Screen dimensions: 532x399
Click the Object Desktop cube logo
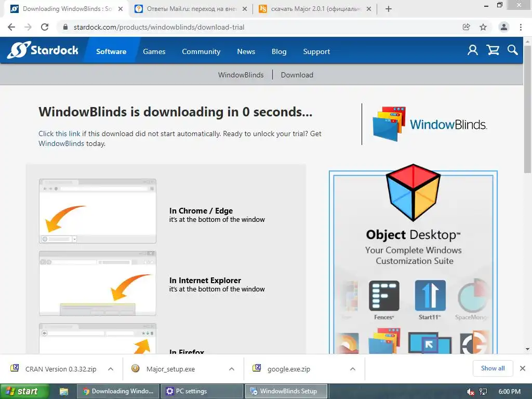click(413, 192)
